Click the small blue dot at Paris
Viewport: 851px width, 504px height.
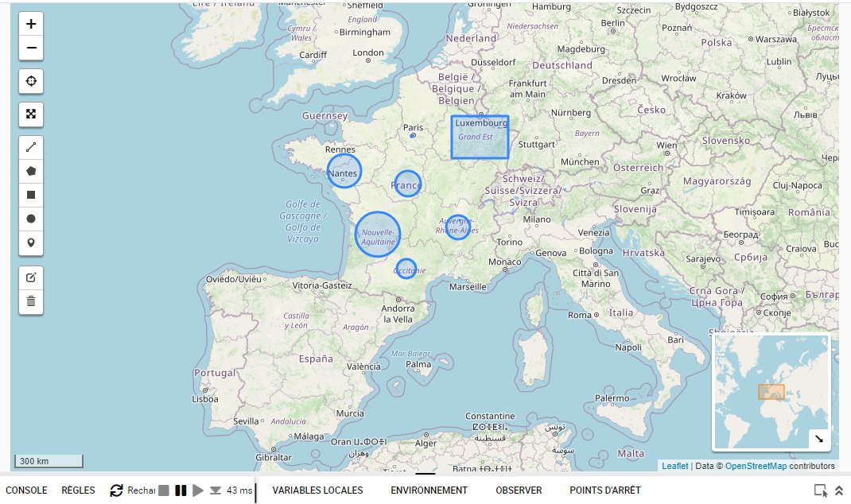(413, 136)
